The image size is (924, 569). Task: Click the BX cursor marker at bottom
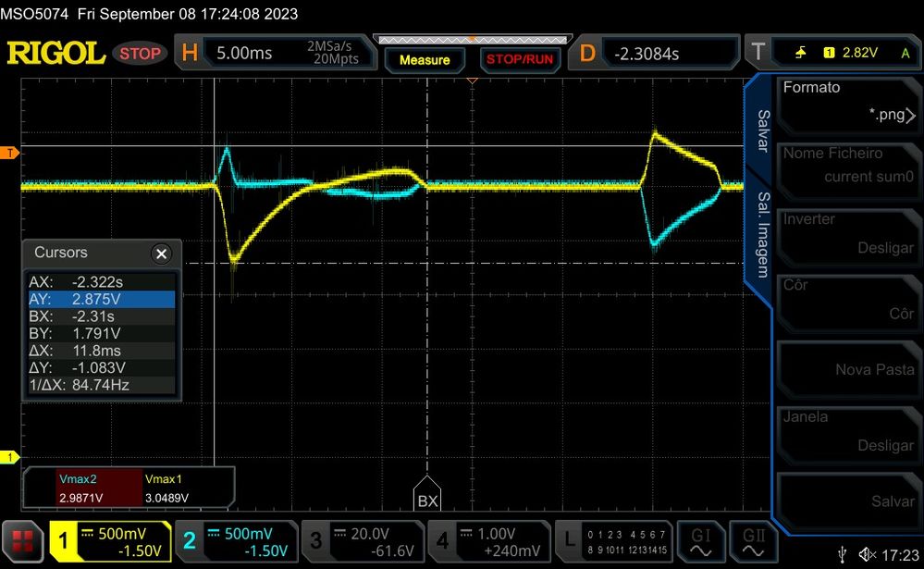point(427,494)
